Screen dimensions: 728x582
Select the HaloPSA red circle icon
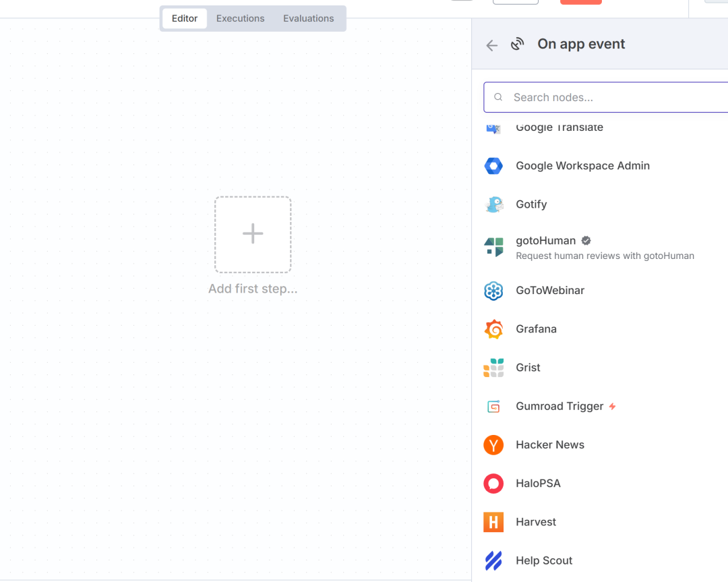coord(493,484)
